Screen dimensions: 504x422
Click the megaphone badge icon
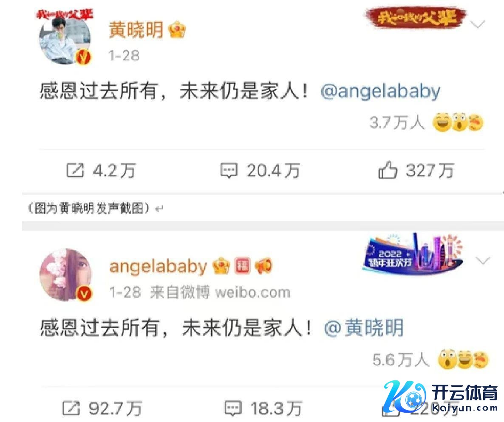[x=263, y=266]
